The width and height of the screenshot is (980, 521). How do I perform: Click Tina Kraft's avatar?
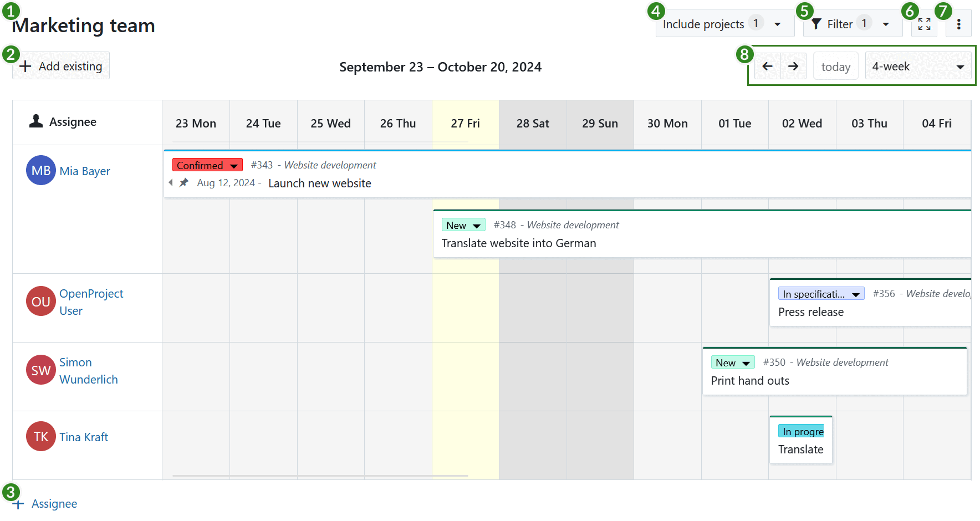click(40, 436)
